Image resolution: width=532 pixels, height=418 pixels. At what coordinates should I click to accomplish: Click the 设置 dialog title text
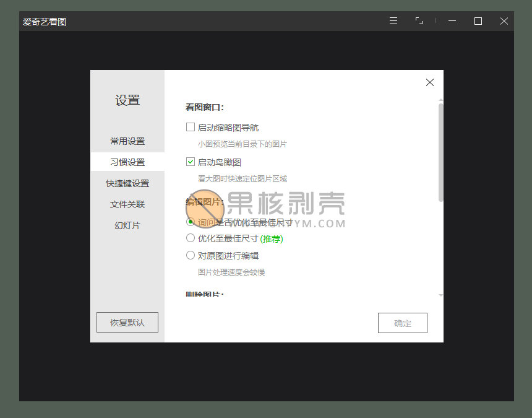(127, 100)
